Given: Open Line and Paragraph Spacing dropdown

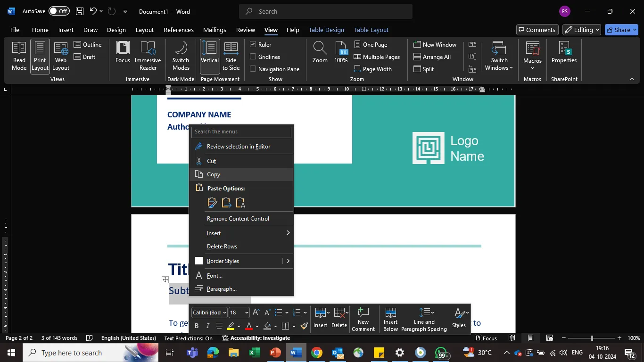Looking at the screenshot, I should pyautogui.click(x=424, y=319).
